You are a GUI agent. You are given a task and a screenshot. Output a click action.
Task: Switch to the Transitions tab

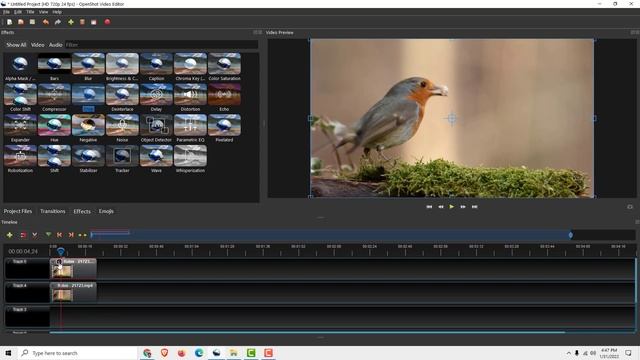pyautogui.click(x=53, y=211)
